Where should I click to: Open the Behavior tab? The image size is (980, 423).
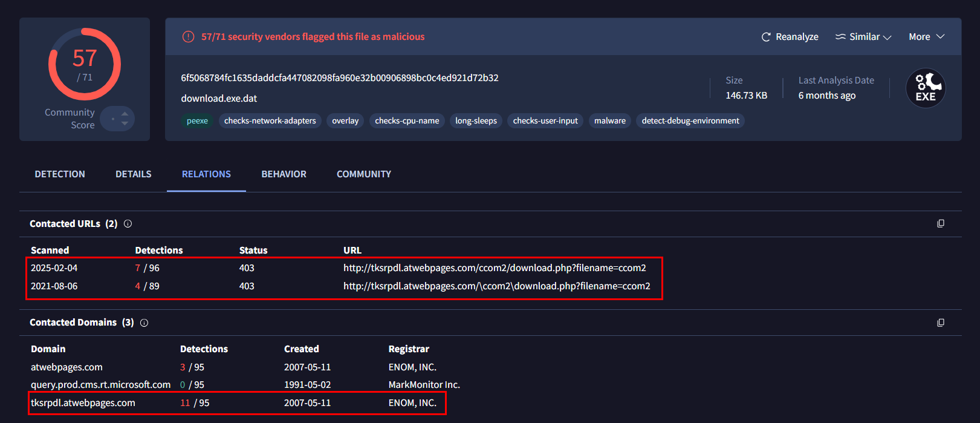[284, 174]
